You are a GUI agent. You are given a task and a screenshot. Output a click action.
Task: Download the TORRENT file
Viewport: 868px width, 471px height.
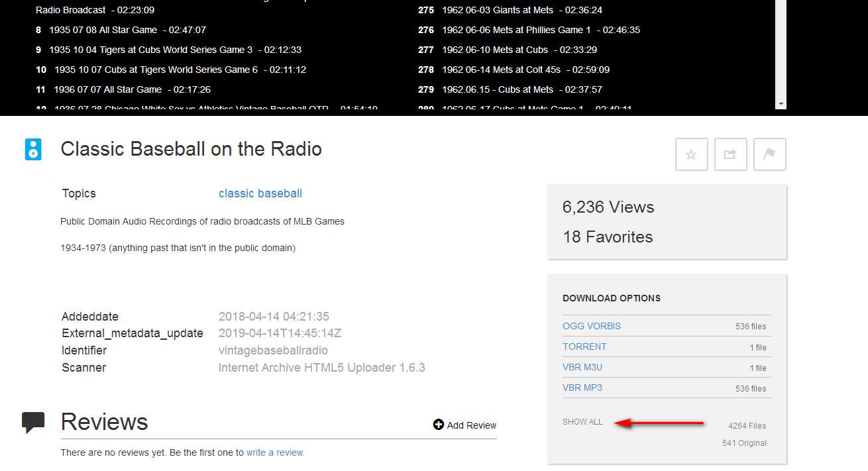coord(584,346)
